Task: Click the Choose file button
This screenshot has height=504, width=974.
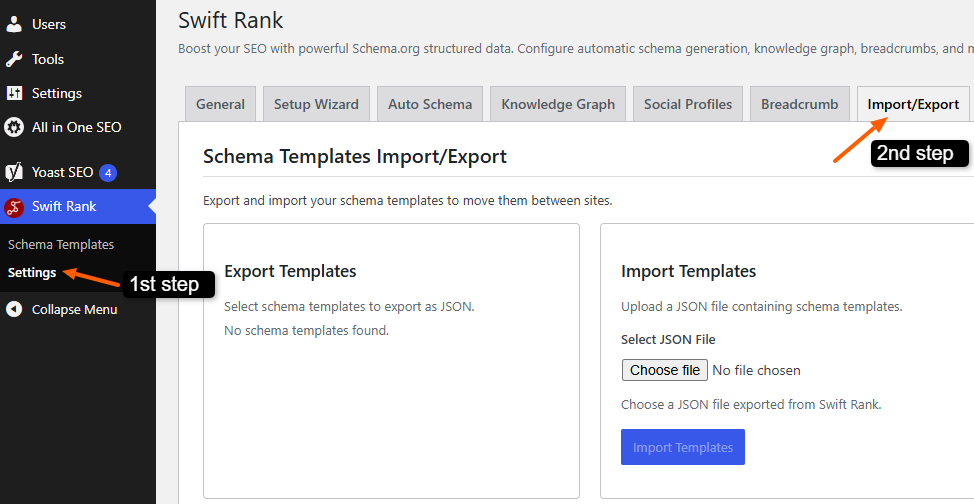Action: (665, 370)
